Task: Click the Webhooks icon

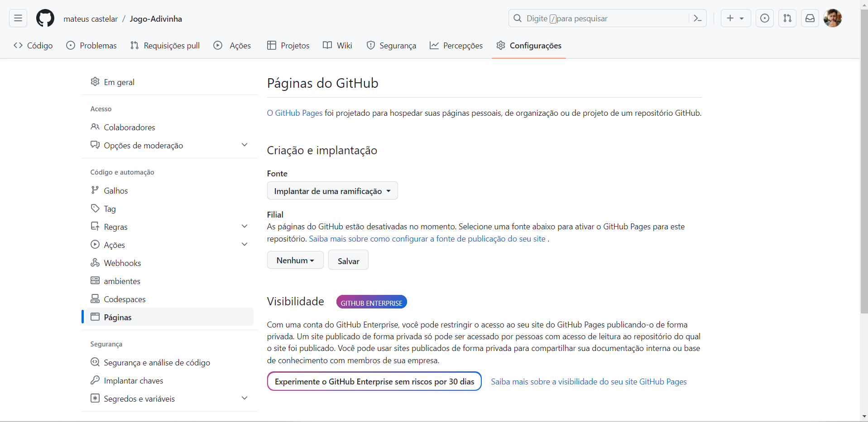Action: [95, 262]
